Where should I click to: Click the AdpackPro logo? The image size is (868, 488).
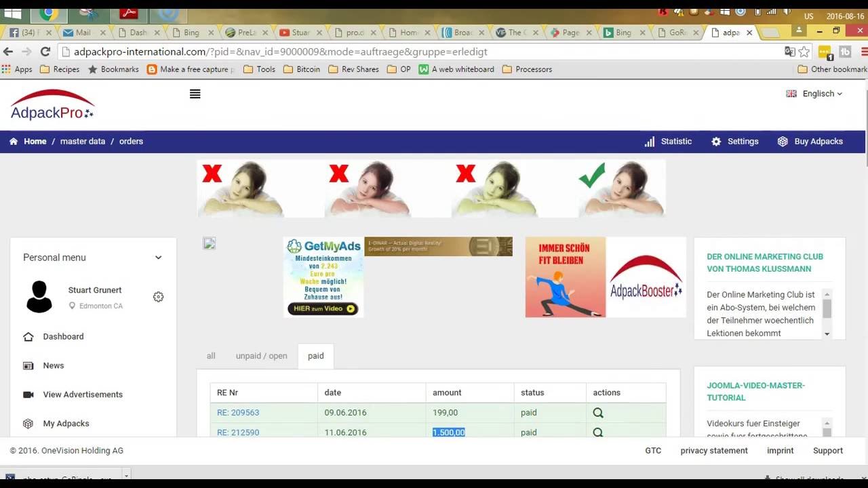(52, 104)
